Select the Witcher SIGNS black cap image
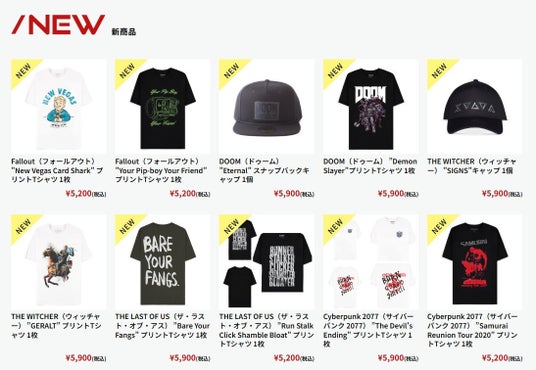The width and height of the screenshot is (536, 370). [x=474, y=107]
